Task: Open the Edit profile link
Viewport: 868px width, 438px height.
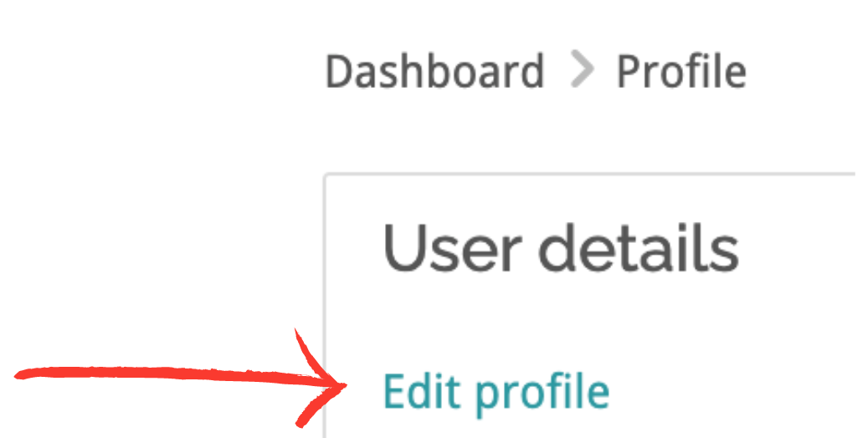Action: coord(496,391)
